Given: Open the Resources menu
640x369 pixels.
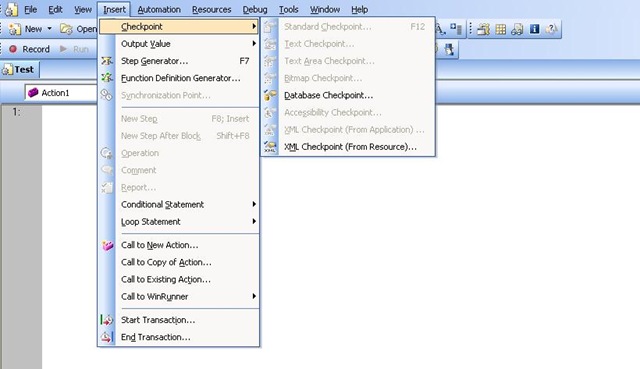Looking at the screenshot, I should 211,9.
